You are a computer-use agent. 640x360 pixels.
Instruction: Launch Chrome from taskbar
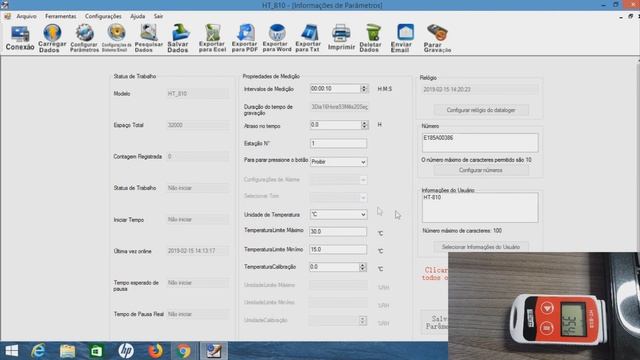(184, 351)
